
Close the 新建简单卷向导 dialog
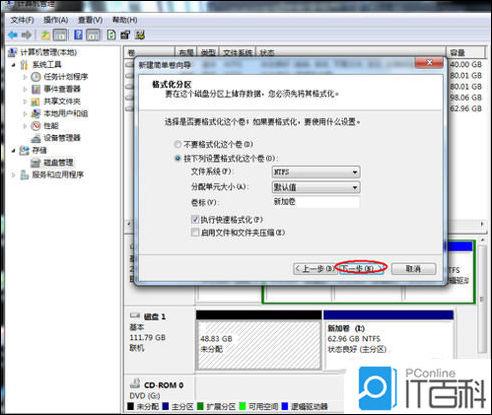(x=429, y=62)
